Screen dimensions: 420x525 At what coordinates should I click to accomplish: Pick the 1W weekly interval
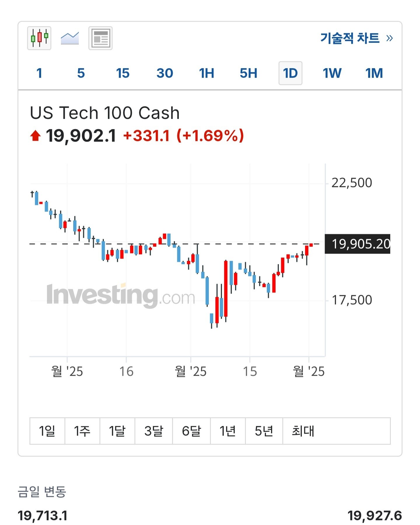click(332, 73)
